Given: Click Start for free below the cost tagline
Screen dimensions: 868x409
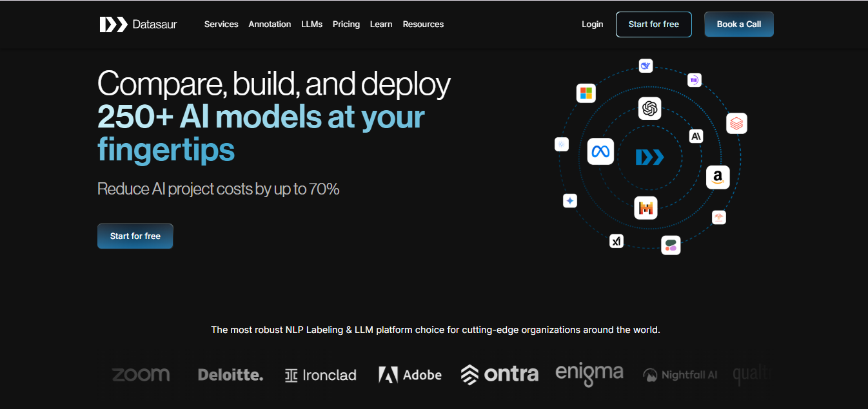Looking at the screenshot, I should tap(135, 236).
